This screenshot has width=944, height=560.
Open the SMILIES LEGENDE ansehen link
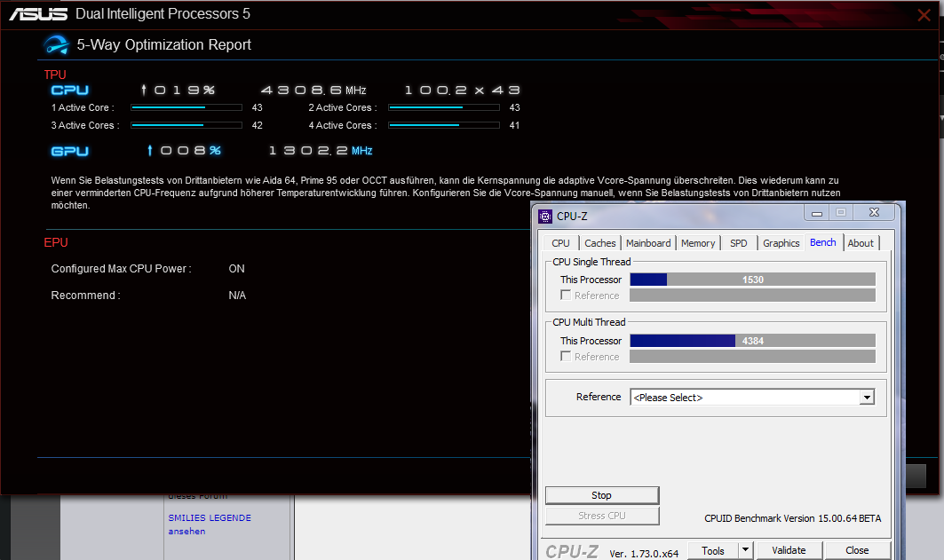(209, 524)
